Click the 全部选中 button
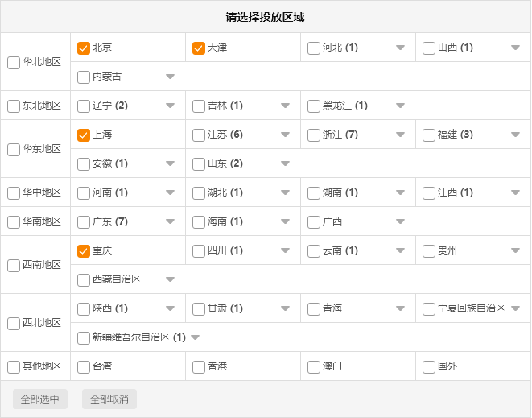Screen dimensions: 532x418 tap(40, 399)
